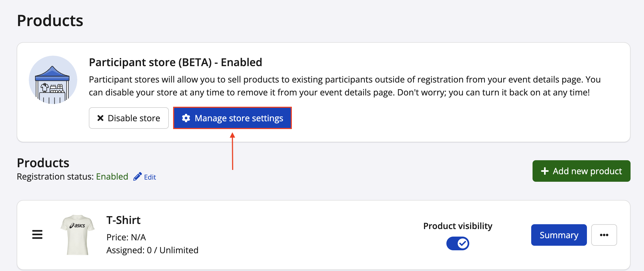Click the plus icon on Add new product

545,171
